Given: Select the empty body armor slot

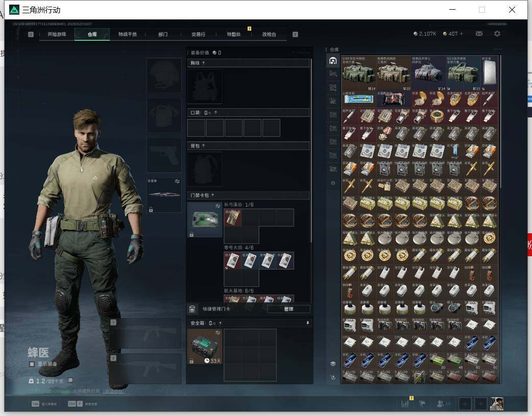Looking at the screenshot, I should 164,115.
